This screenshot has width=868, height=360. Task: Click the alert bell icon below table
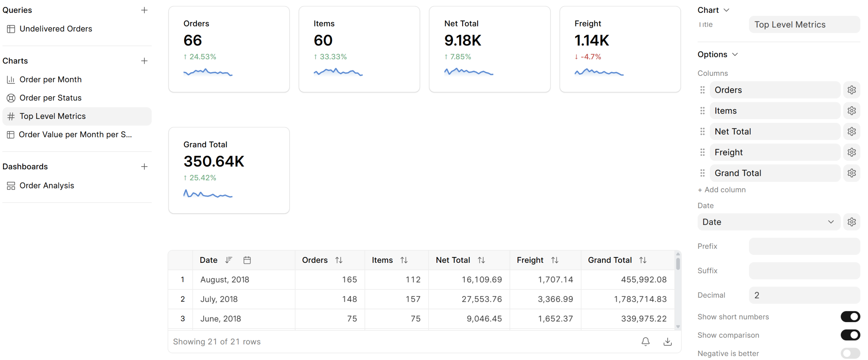[x=645, y=341]
